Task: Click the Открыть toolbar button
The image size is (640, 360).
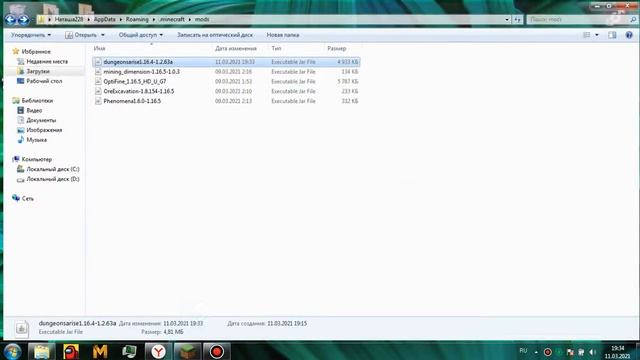Action: (x=81, y=35)
